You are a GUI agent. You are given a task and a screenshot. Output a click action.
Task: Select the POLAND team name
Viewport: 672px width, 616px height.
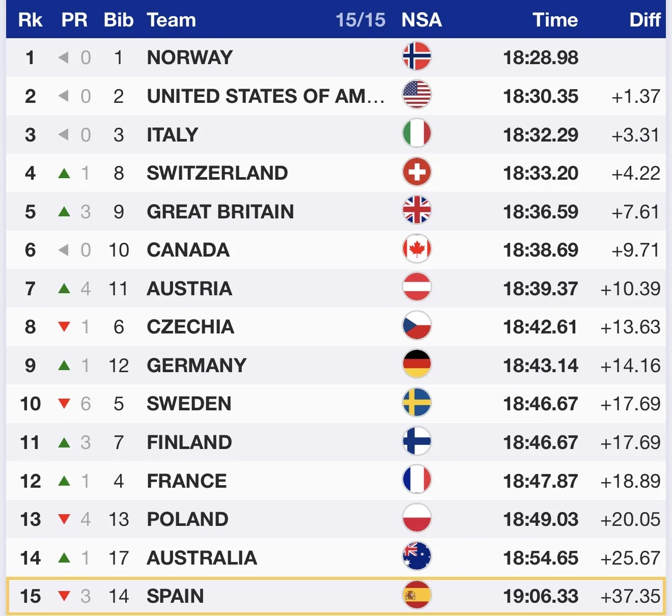(187, 519)
